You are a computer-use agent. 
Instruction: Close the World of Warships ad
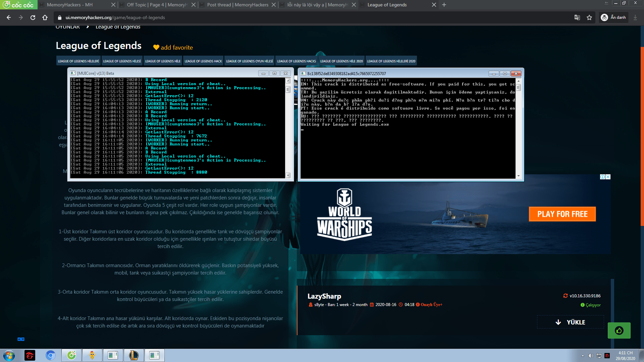pyautogui.click(x=608, y=177)
